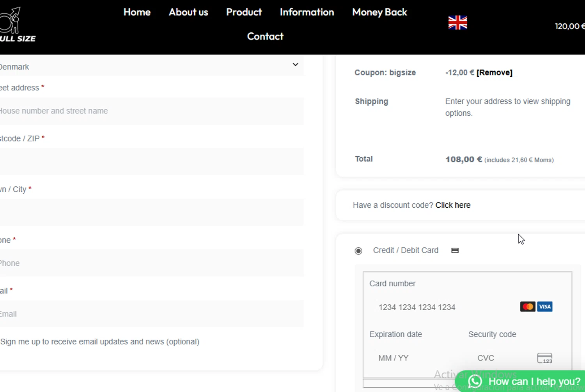Screen dimensions: 585x392
Task: Focus the House number and street name field
Action: pos(152,111)
